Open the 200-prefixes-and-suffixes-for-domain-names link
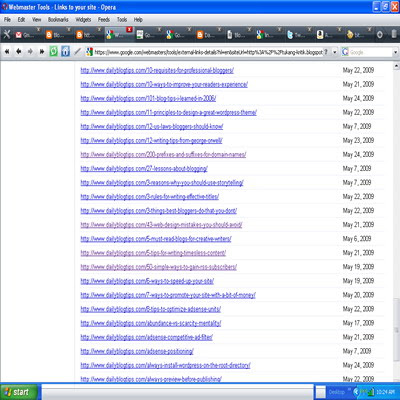Image resolution: width=400 pixels, height=400 pixels. [163, 154]
